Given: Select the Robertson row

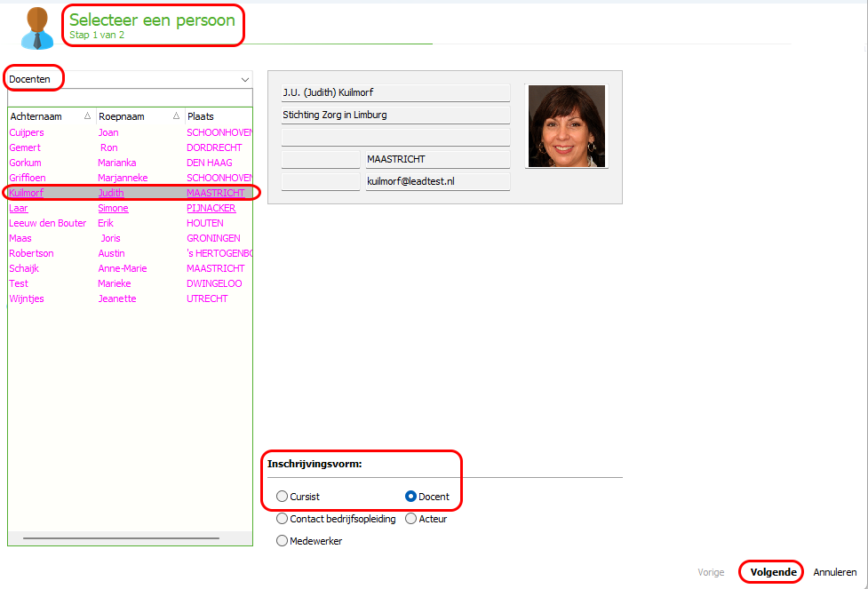Looking at the screenshot, I should pyautogui.click(x=130, y=253).
